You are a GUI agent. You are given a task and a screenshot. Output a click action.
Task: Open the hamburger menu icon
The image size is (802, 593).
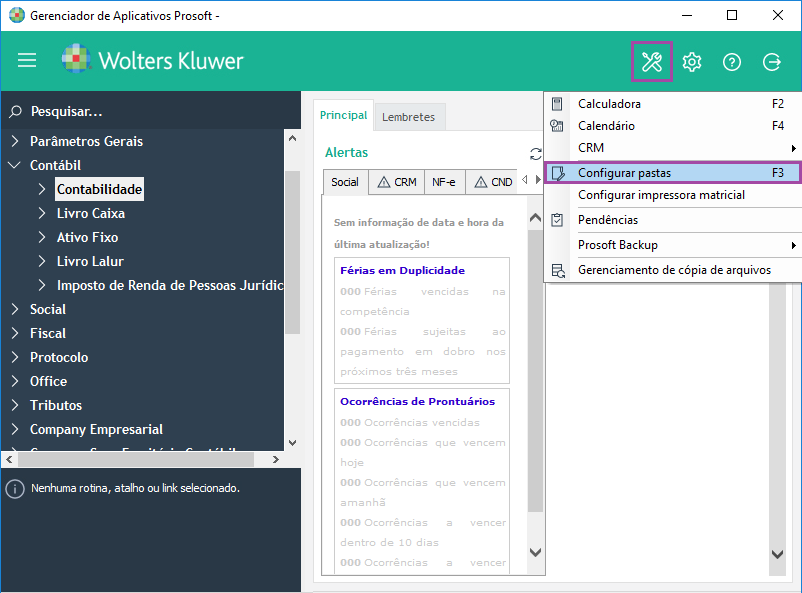[x=27, y=60]
